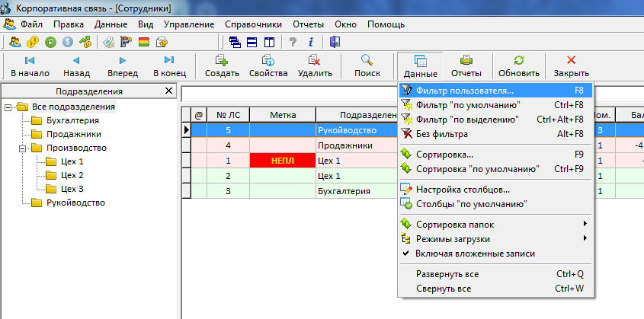The height and width of the screenshot is (319, 644).
Task: Click the employees icon in small toolbar
Action: pyautogui.click(x=15, y=42)
